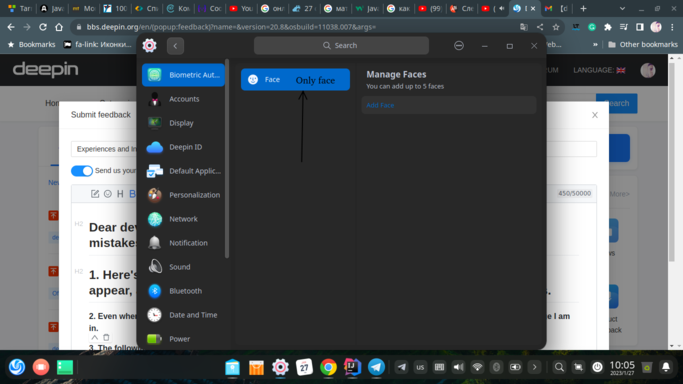Switch keyboard layout US indicator
The image size is (683, 384).
click(420, 367)
